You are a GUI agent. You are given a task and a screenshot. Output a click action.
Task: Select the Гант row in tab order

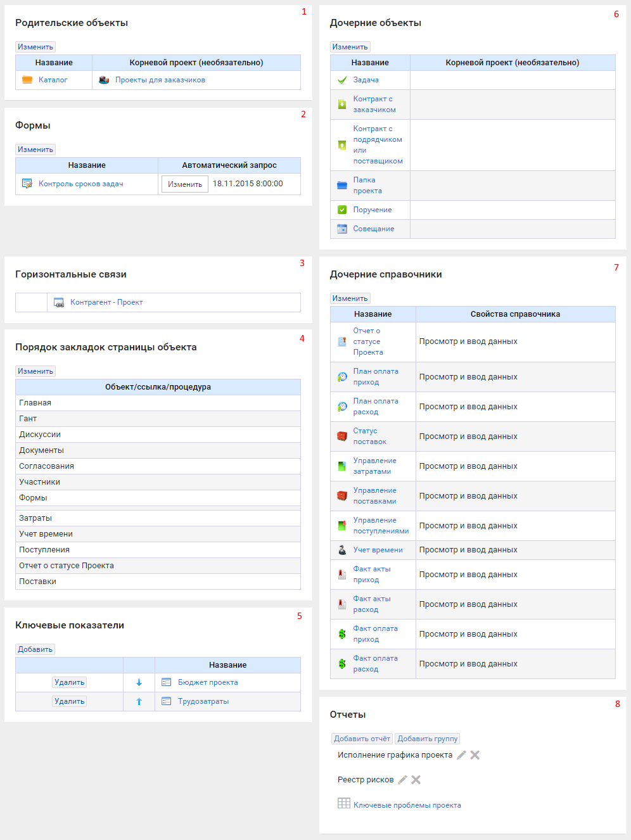(x=28, y=419)
